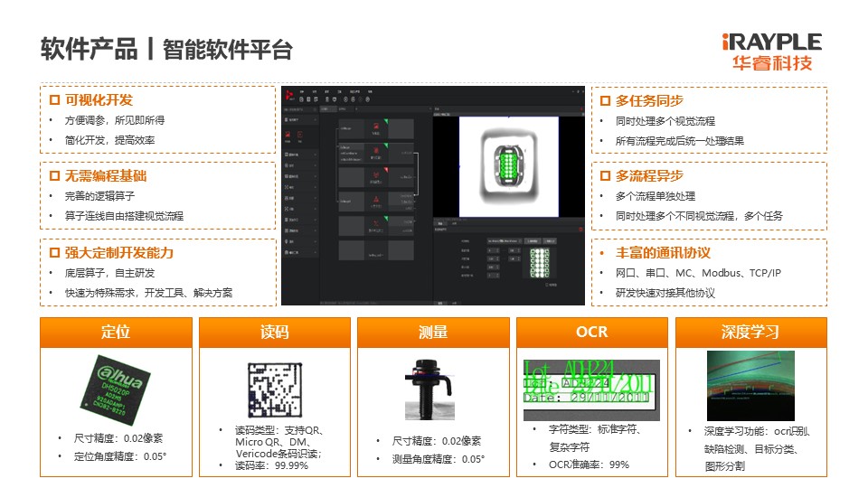This screenshot has width=868, height=488.
Task: Select the 定位 orange header tab
Action: pos(116,333)
